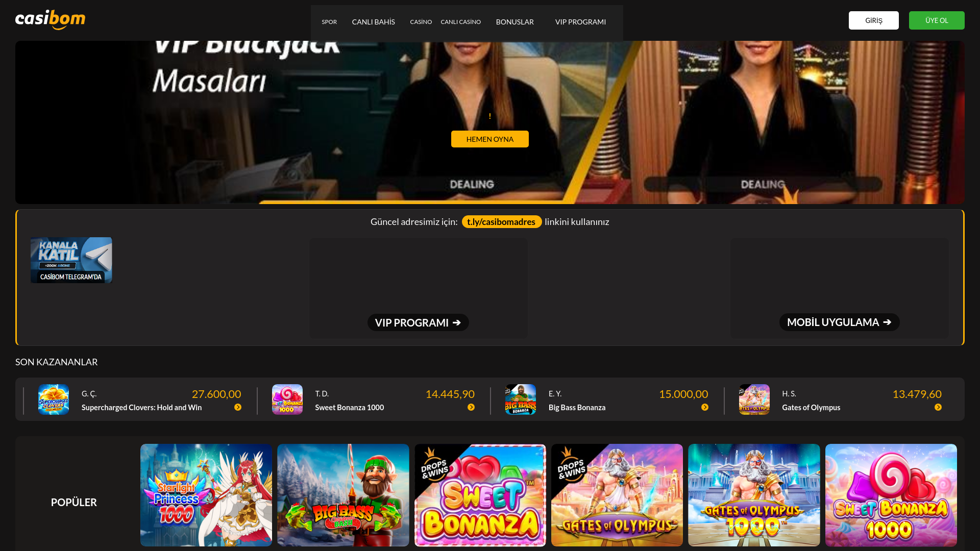The height and width of the screenshot is (551, 980).
Task: Click the HEMEN OYNA banner button
Action: click(489, 139)
